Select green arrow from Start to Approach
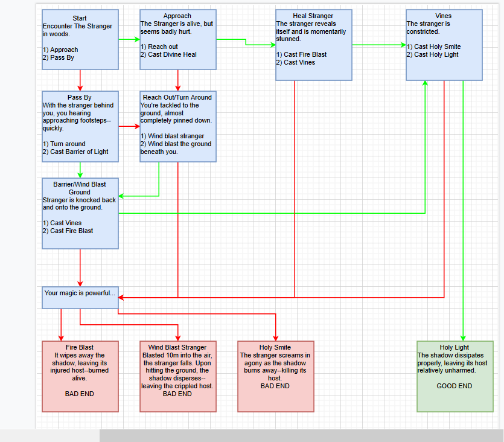This screenshot has height=442, width=504. 129,39
